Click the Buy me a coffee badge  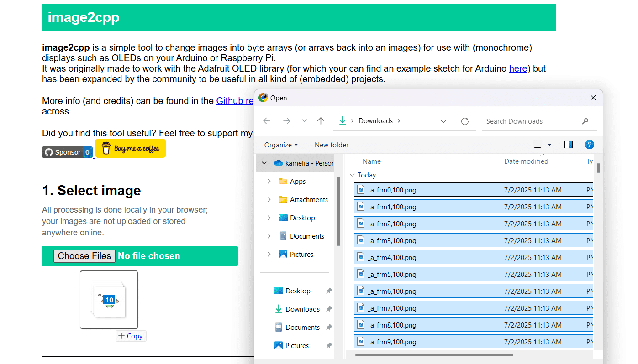point(131,148)
